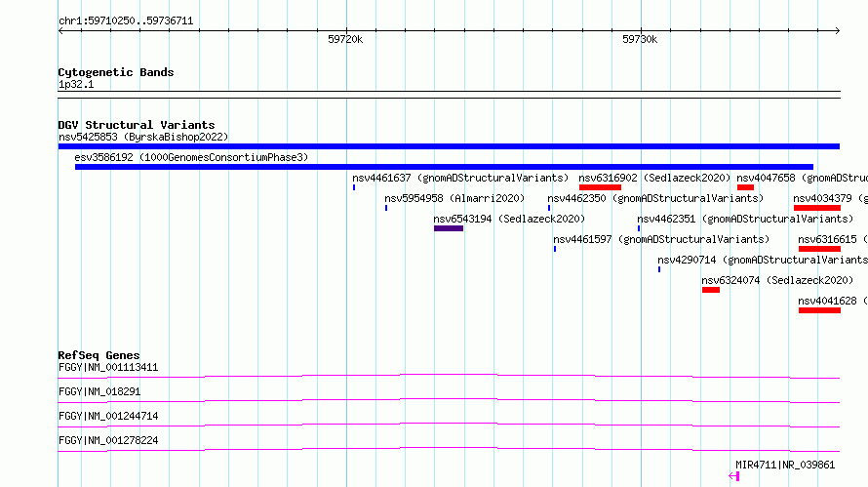This screenshot has height=487, width=868.
Task: Click the ruler's right end arrow
Action: click(837, 31)
